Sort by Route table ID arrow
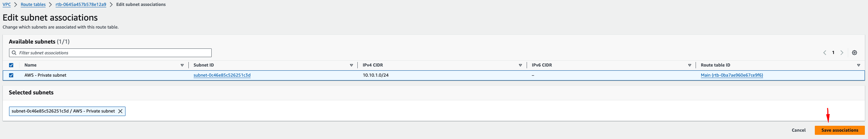Image resolution: width=868 pixels, height=139 pixels. coord(859,65)
